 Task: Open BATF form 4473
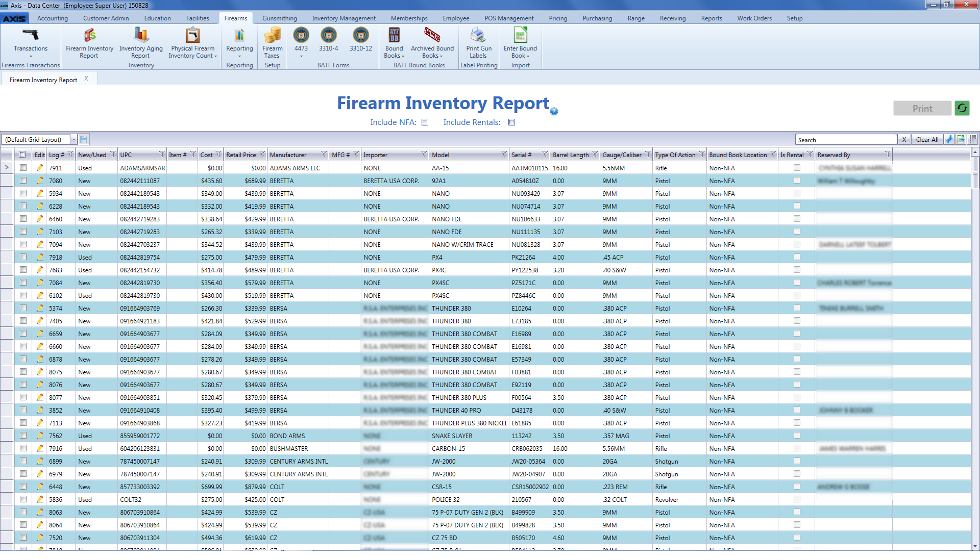tap(301, 35)
